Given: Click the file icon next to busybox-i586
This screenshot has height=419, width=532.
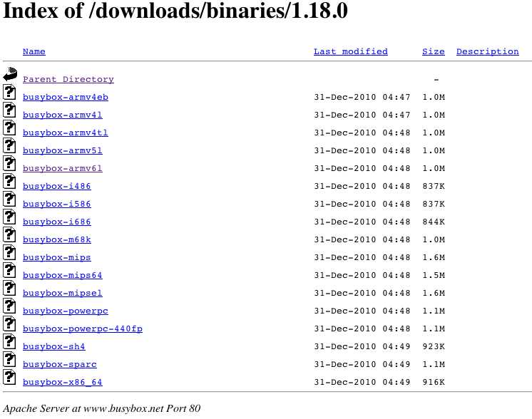Looking at the screenshot, I should click(x=9, y=199).
